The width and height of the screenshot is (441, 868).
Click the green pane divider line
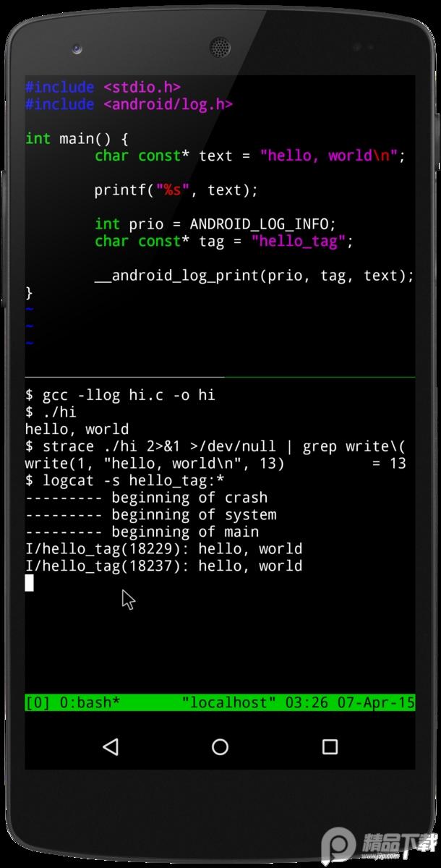[220, 377]
